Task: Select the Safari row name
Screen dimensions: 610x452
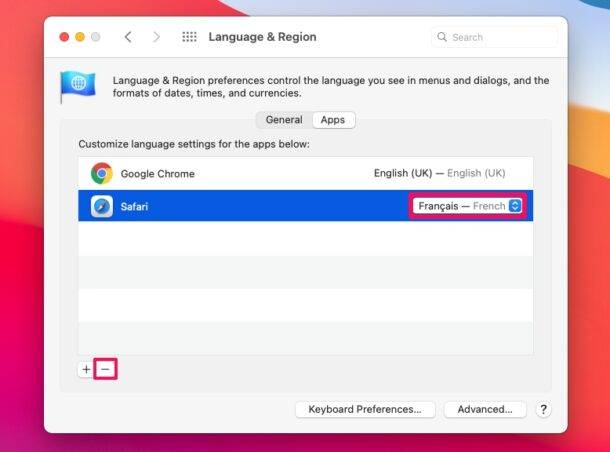Action: [134, 207]
